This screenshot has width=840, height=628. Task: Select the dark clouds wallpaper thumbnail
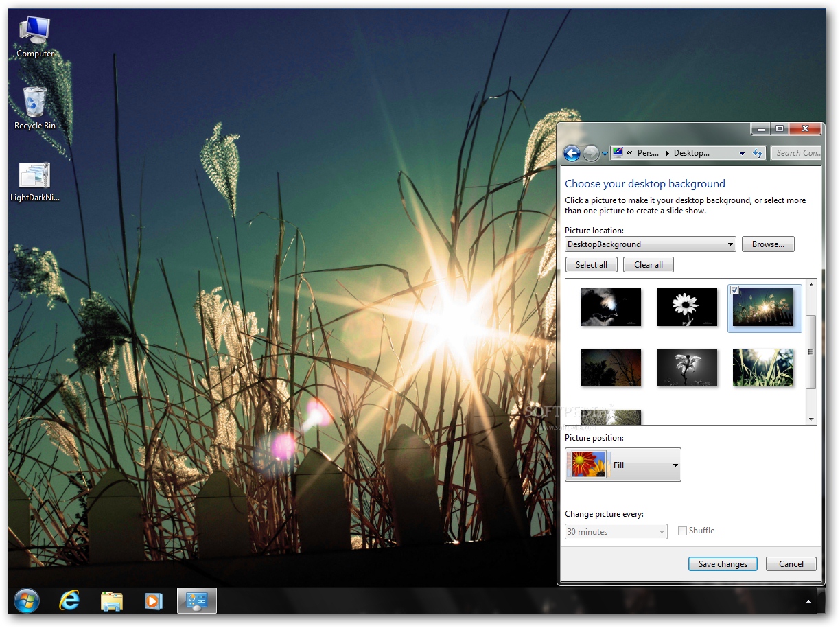coord(611,307)
